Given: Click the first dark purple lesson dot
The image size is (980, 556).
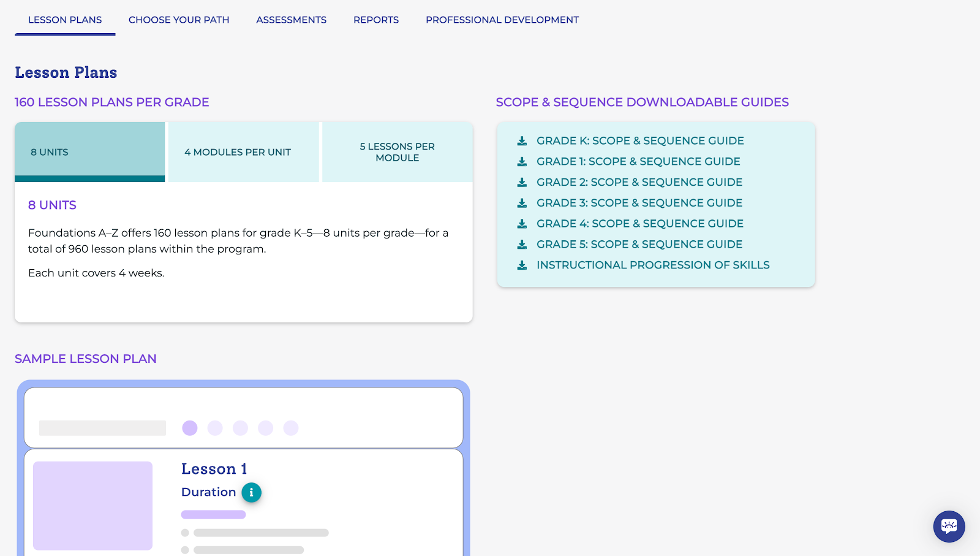Looking at the screenshot, I should click(190, 428).
